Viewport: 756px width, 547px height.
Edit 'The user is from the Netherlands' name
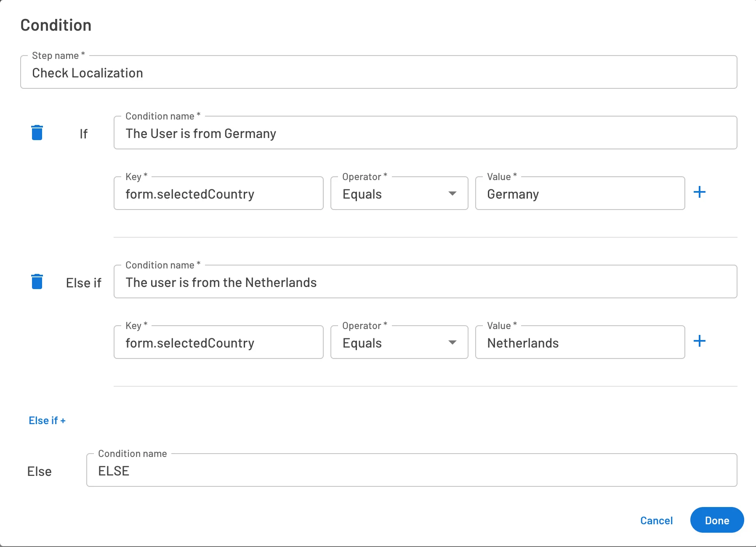pyautogui.click(x=425, y=282)
